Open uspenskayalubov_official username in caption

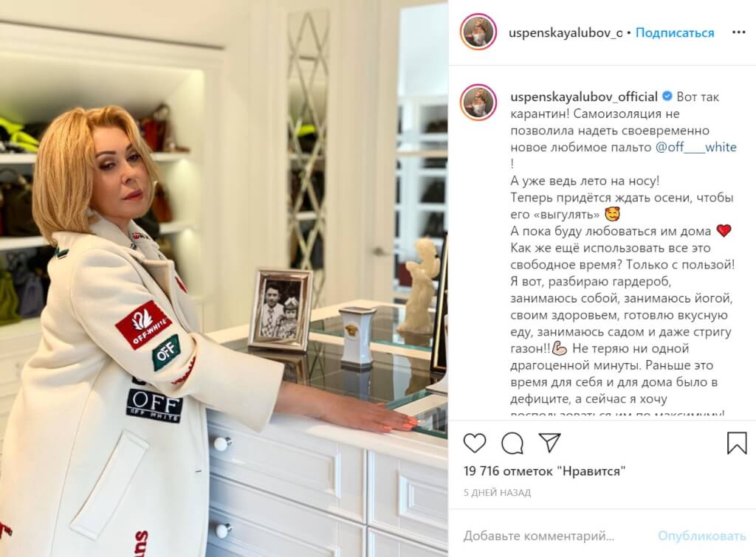584,97
